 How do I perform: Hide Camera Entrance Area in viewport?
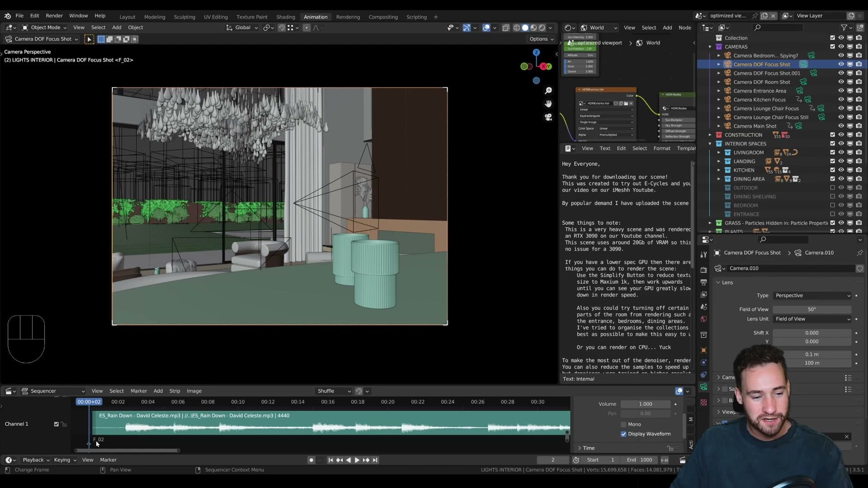click(841, 91)
